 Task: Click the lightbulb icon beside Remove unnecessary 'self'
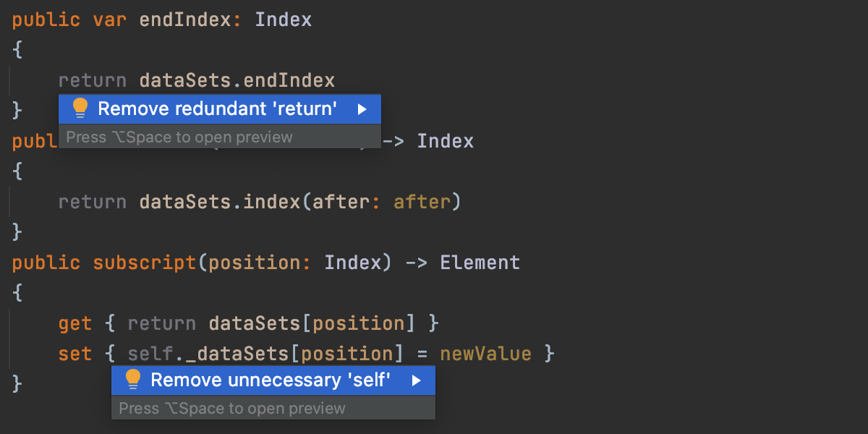[132, 380]
